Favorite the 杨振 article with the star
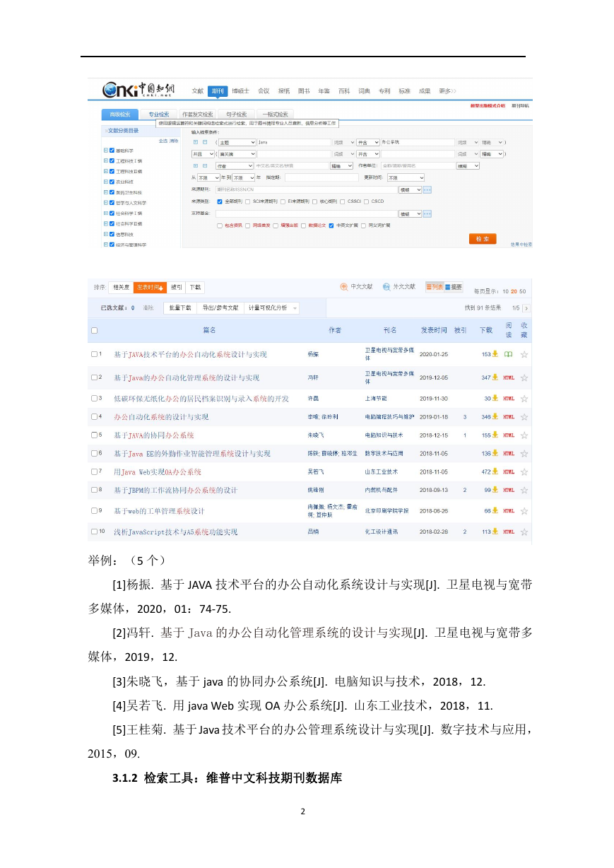This screenshot has height=868, width=614. [524, 354]
